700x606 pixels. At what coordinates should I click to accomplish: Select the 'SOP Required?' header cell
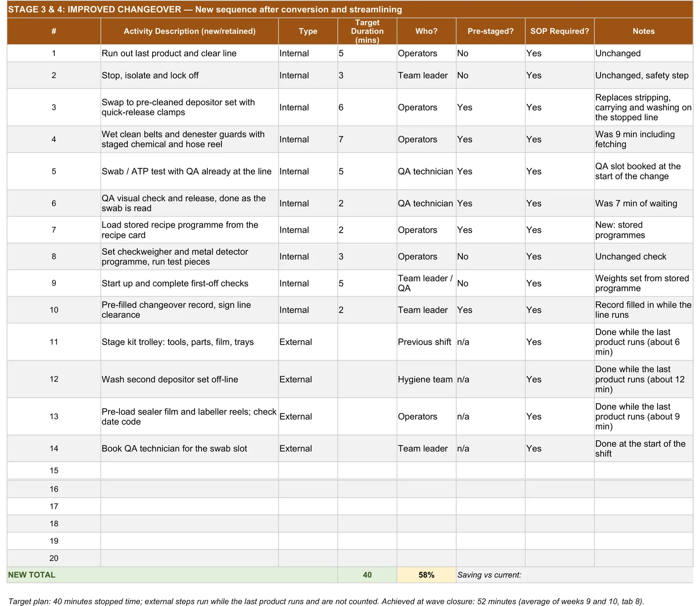coord(560,31)
